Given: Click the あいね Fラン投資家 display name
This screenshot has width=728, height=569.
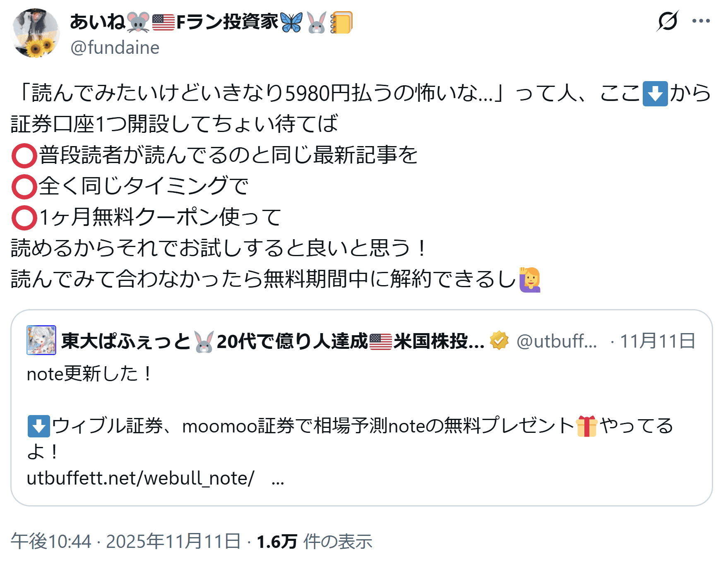Looking at the screenshot, I should pyautogui.click(x=174, y=22).
